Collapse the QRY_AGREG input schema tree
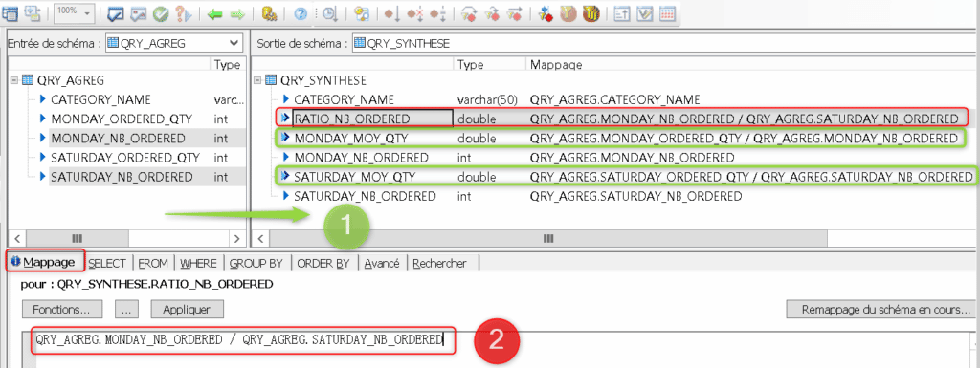Screen dimensions: 980x368 (14, 80)
